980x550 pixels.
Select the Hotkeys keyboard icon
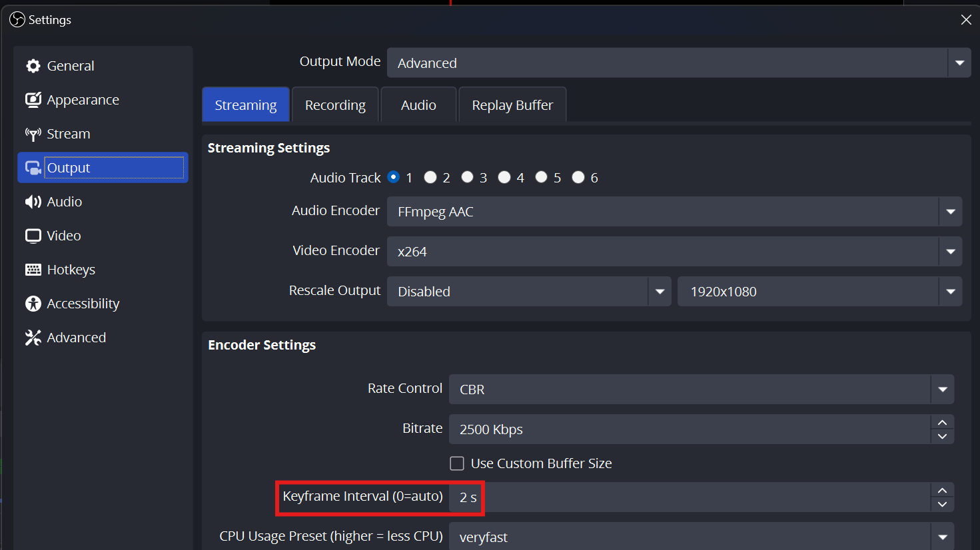[x=33, y=269]
